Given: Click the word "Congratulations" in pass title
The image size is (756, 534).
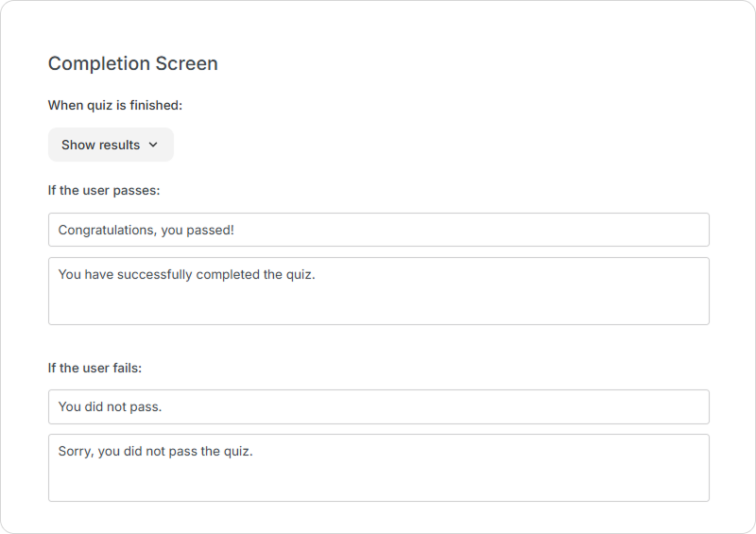Looking at the screenshot, I should (x=106, y=230).
